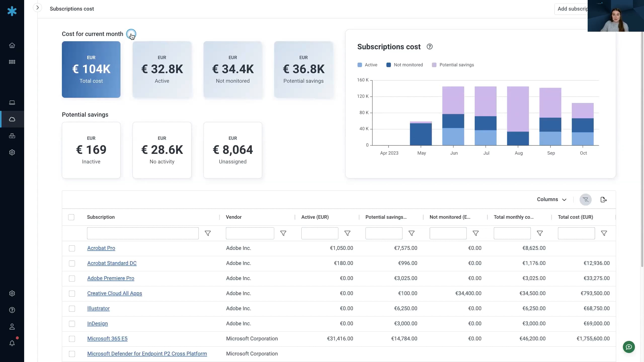Open the green chat support bubble
This screenshot has height=362, width=644.
pos(629,347)
